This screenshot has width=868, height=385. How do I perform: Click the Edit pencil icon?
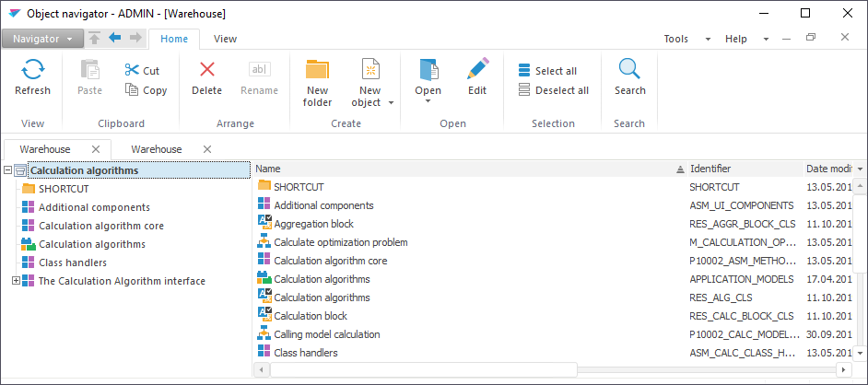(x=477, y=70)
